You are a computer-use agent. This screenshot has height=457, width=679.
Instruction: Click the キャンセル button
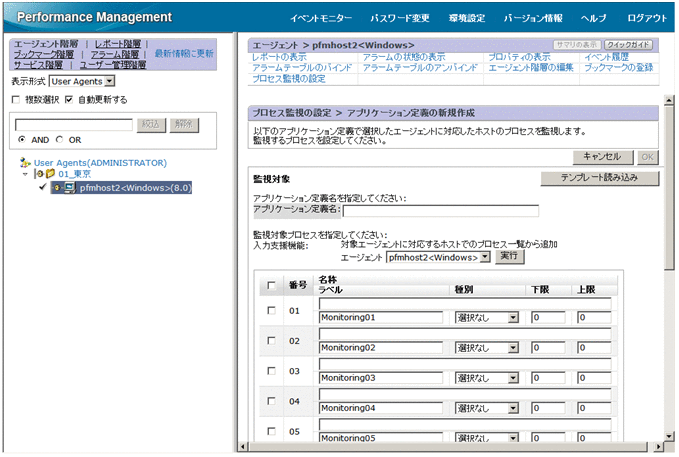(x=600, y=157)
